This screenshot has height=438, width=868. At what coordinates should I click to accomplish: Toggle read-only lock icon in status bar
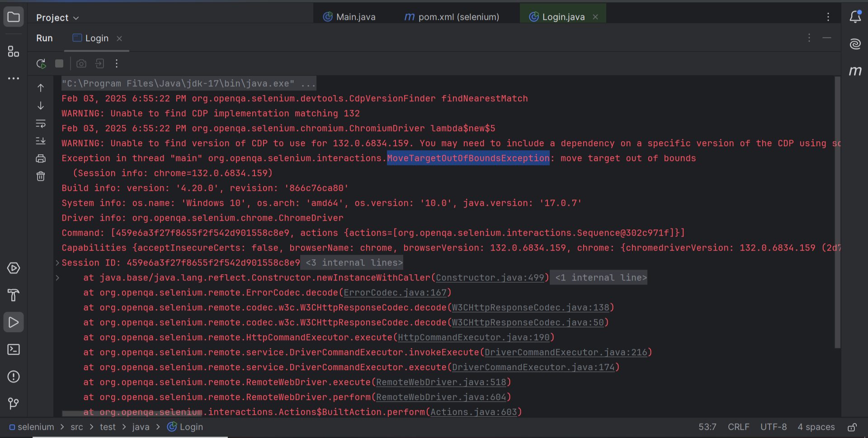852,427
